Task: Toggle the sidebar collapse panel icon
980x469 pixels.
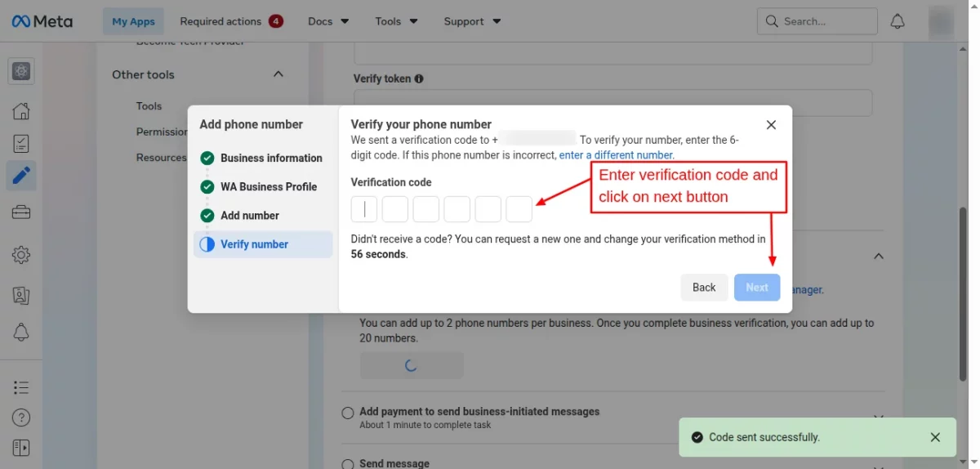Action: pos(21,448)
